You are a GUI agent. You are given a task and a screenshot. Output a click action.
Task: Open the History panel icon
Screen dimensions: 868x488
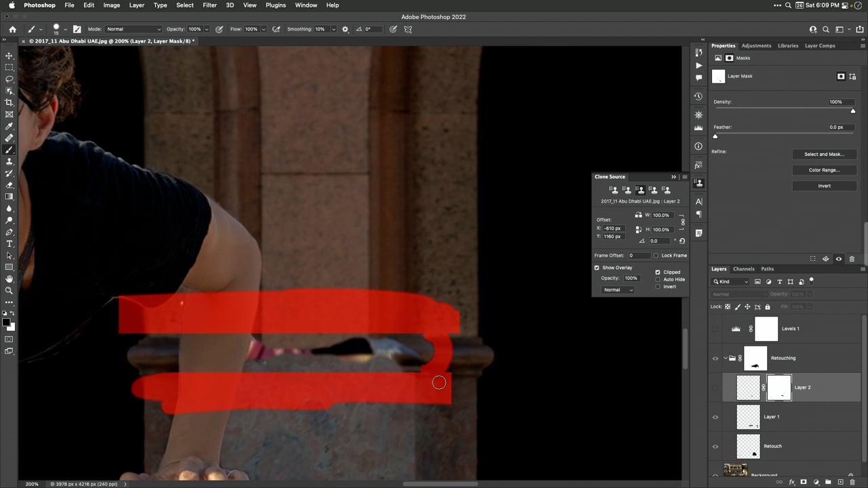tap(698, 96)
